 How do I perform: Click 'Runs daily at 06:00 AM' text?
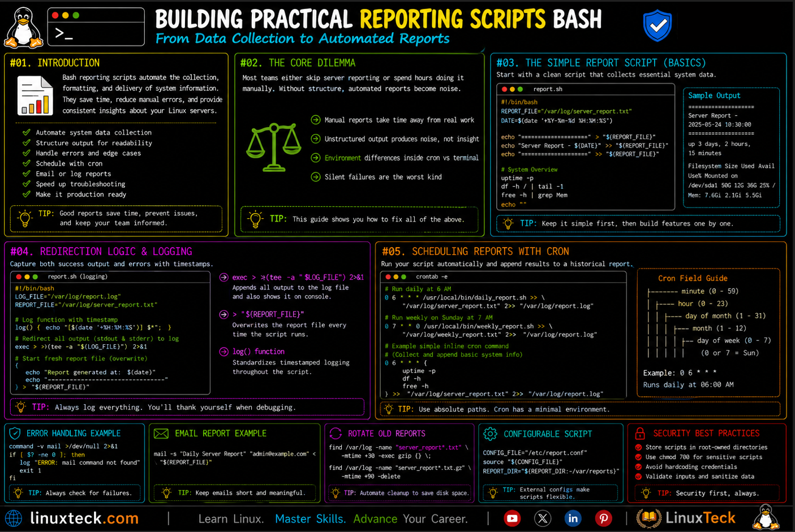point(688,384)
